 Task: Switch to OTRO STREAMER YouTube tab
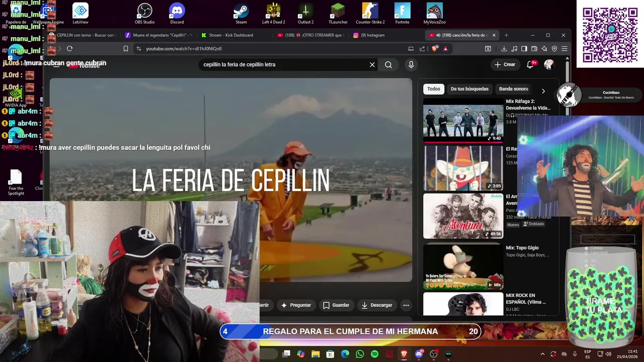click(310, 35)
